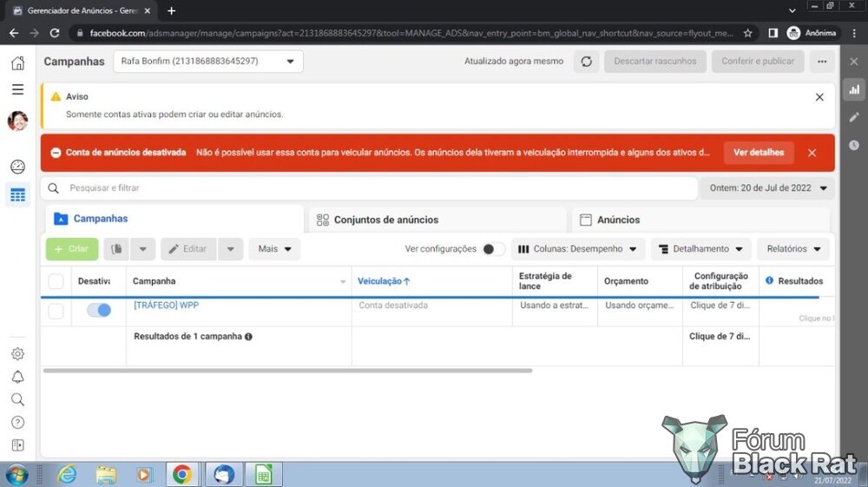Image resolution: width=868 pixels, height=487 pixels.
Task: Click browser back arrow
Action: 14,33
